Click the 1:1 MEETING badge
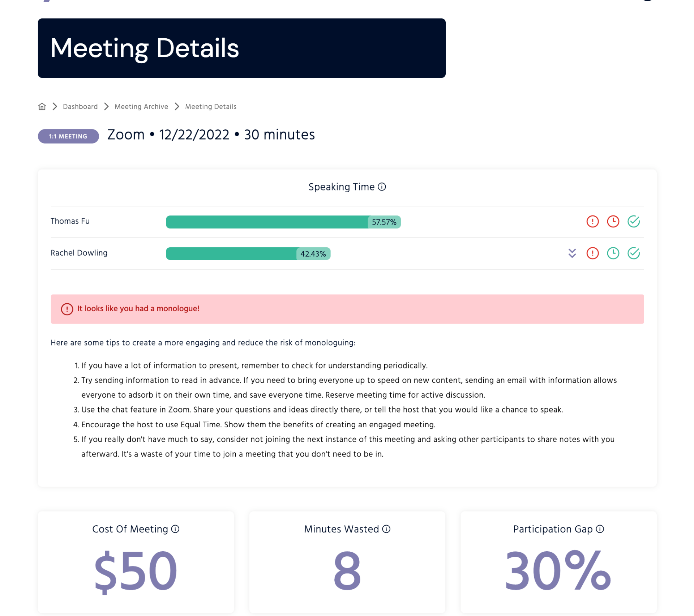The height and width of the screenshot is (616, 694). point(68,136)
